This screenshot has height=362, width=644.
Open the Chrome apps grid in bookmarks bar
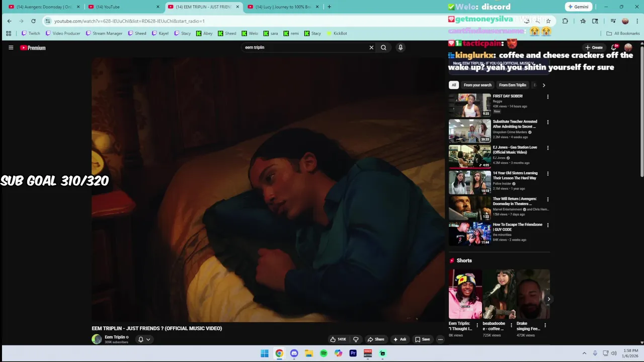9,33
